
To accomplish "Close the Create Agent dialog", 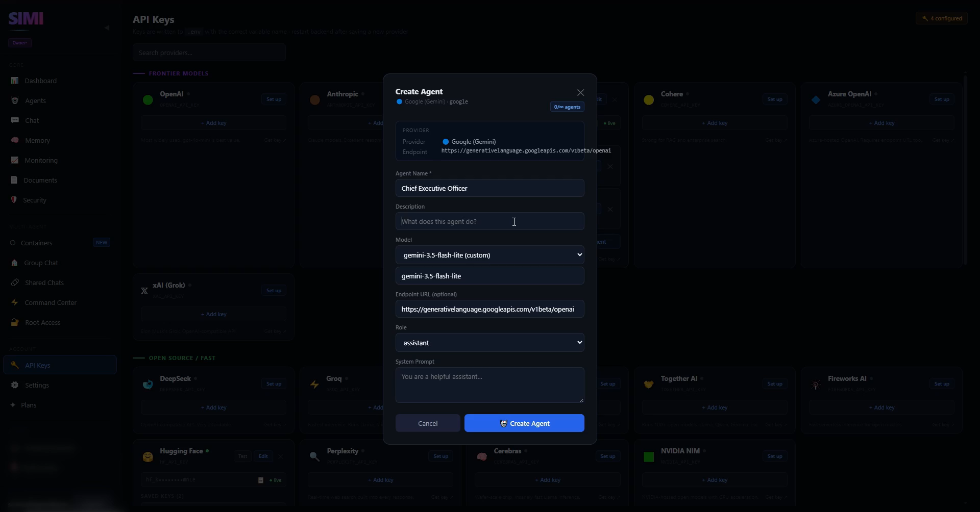I will tap(580, 92).
